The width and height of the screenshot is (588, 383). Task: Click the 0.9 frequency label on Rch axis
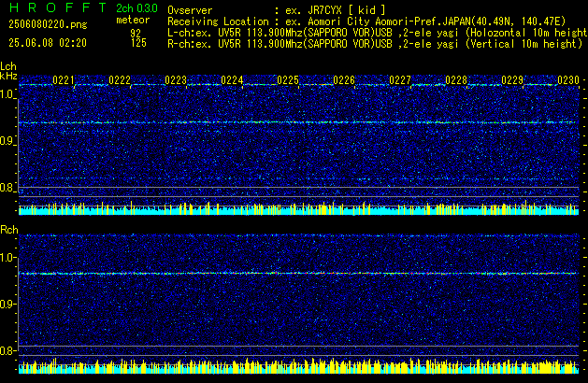[x=7, y=304]
